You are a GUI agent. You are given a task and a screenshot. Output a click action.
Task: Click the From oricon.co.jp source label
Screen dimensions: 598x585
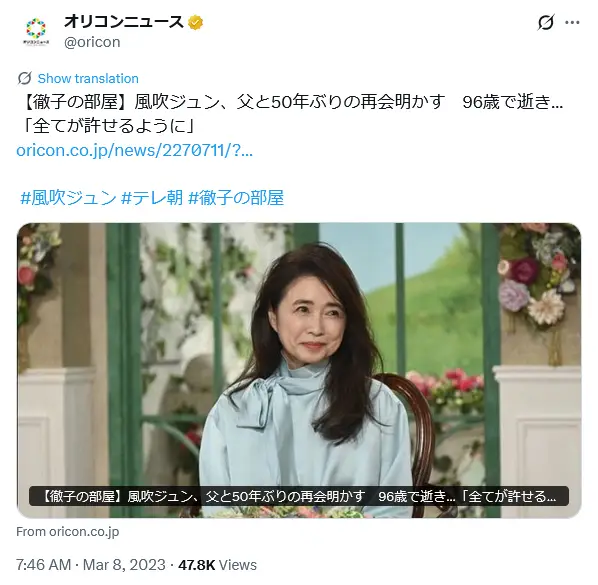(68, 532)
